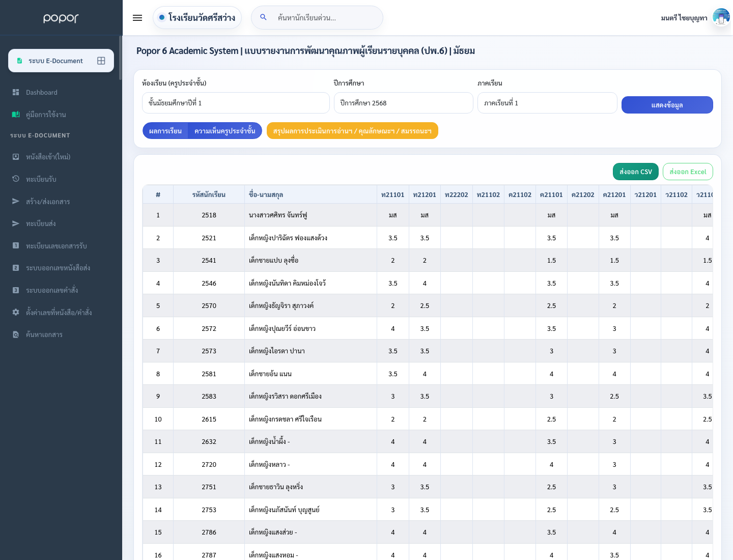Click the ทะเบียนส่ง arrow icon
The height and width of the screenshot is (560, 733).
pos(16,223)
